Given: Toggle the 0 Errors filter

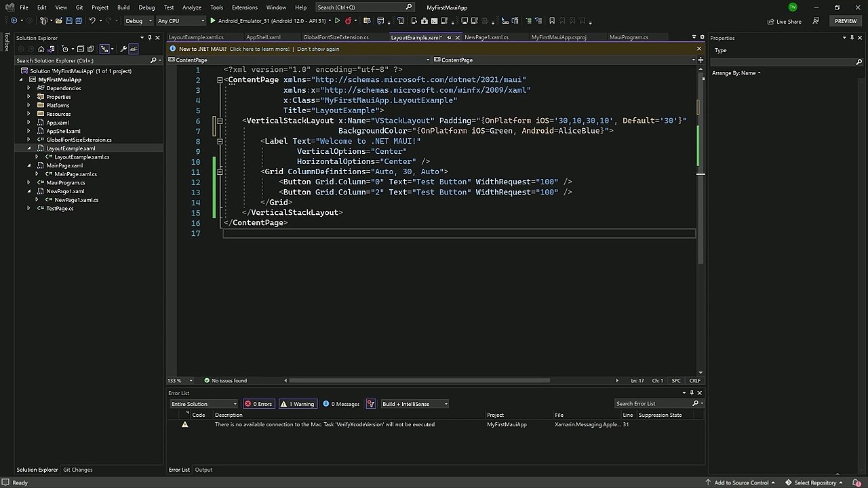Looking at the screenshot, I should coord(258,404).
